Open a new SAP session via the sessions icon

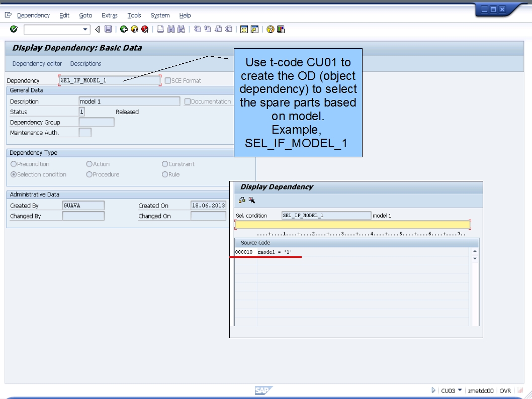(x=243, y=29)
